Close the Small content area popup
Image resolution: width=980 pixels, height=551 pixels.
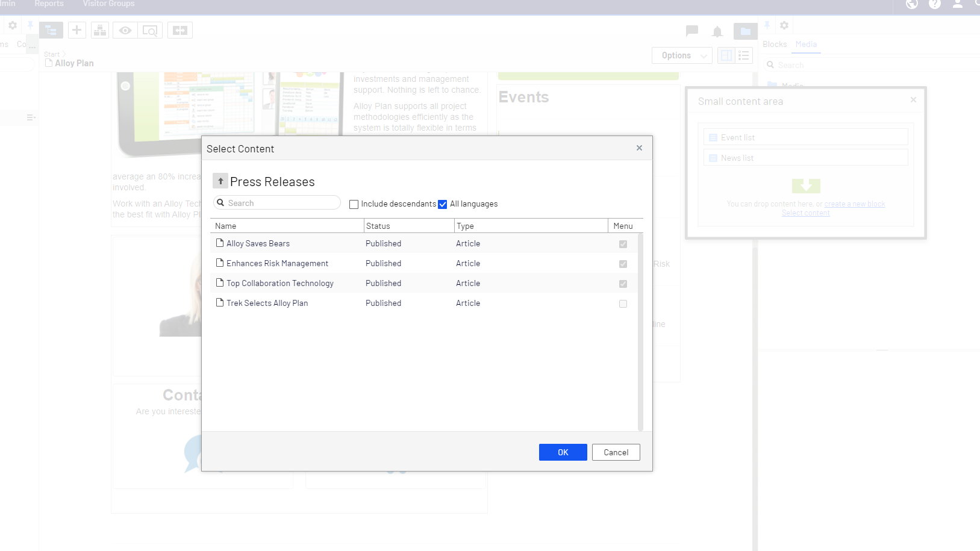(x=913, y=99)
